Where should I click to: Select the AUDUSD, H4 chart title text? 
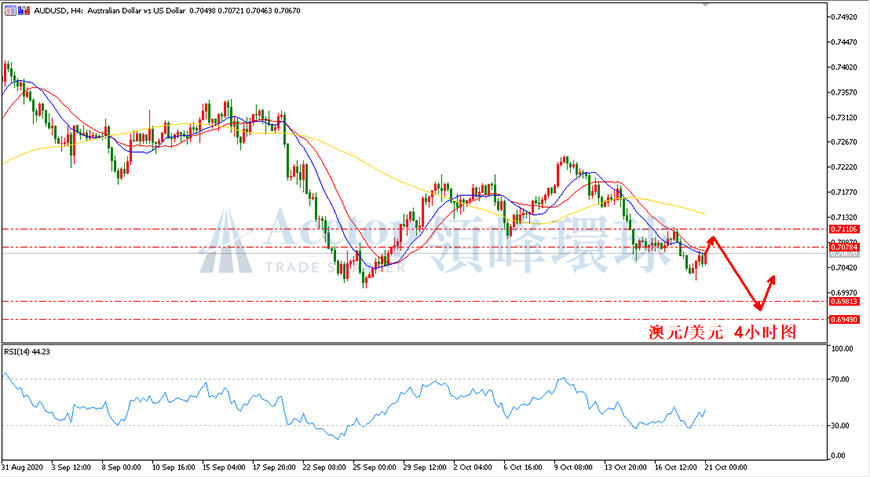58,11
